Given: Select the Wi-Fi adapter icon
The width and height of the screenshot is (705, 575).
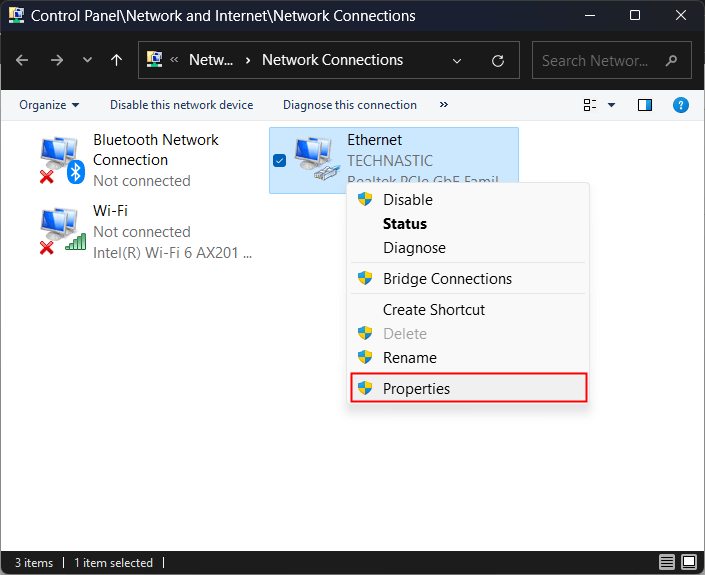Looking at the screenshot, I should 62,231.
